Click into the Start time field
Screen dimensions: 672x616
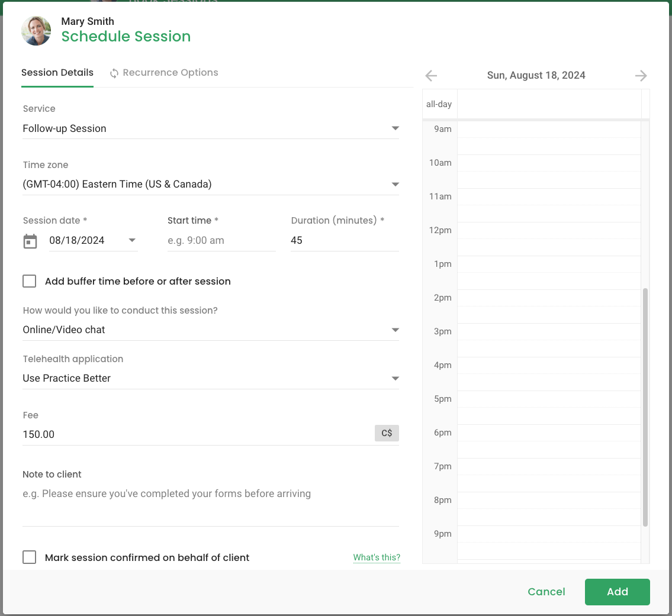(x=221, y=240)
